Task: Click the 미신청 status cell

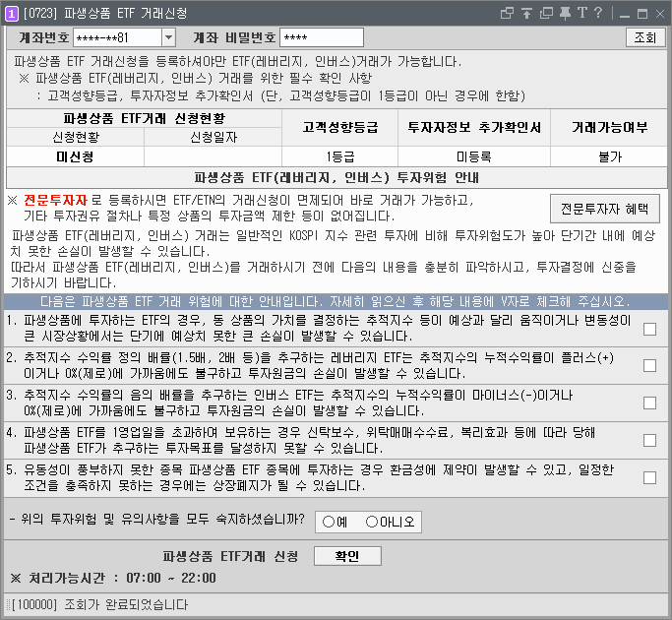Action: tap(75, 156)
